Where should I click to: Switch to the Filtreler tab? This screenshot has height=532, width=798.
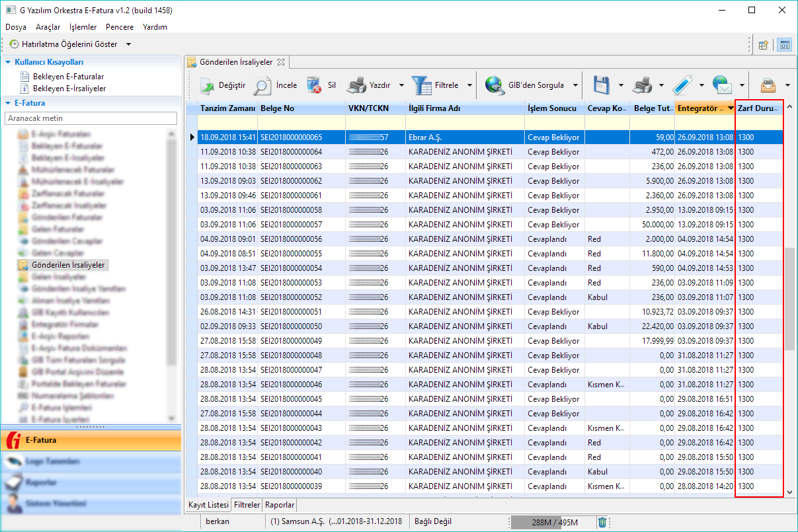click(x=247, y=505)
